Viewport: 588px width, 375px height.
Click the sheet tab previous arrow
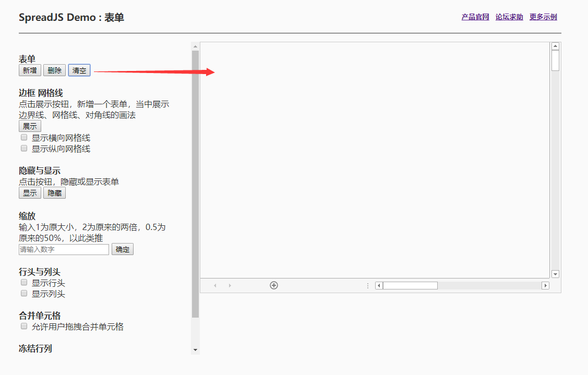(215, 286)
